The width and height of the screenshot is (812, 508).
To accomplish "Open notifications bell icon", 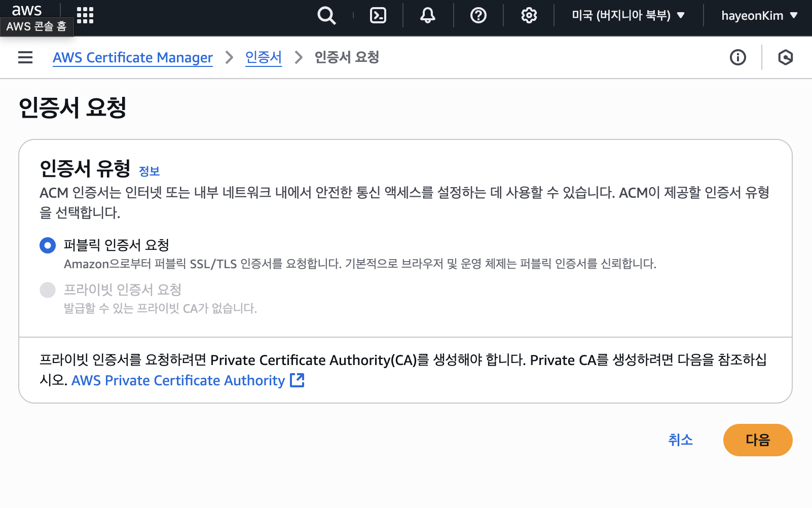I will point(428,16).
